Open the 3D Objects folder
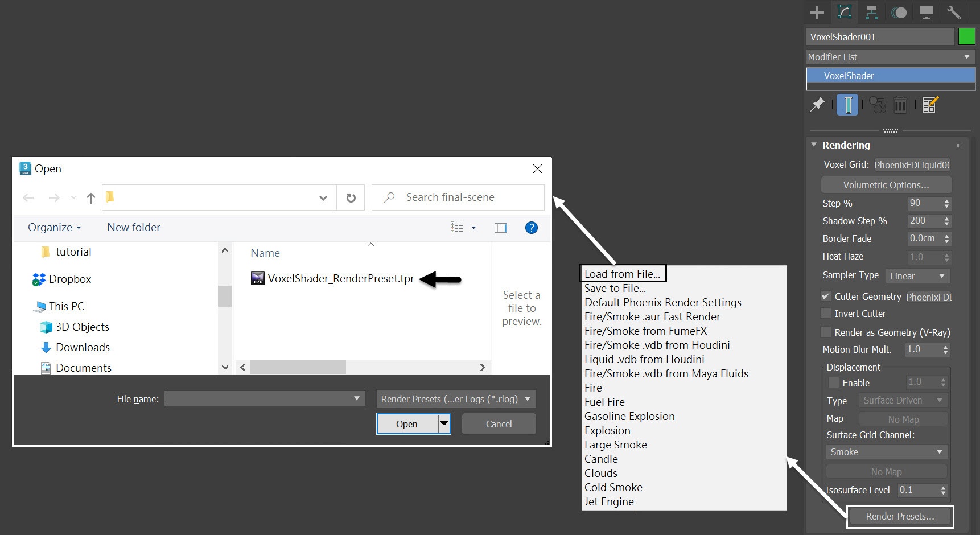Screen dimensions: 980x535 (74, 327)
